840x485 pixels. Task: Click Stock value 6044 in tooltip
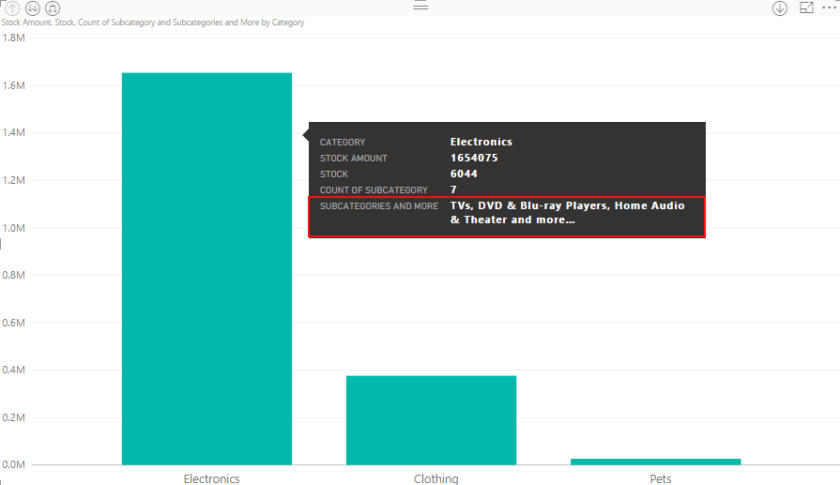coord(464,174)
